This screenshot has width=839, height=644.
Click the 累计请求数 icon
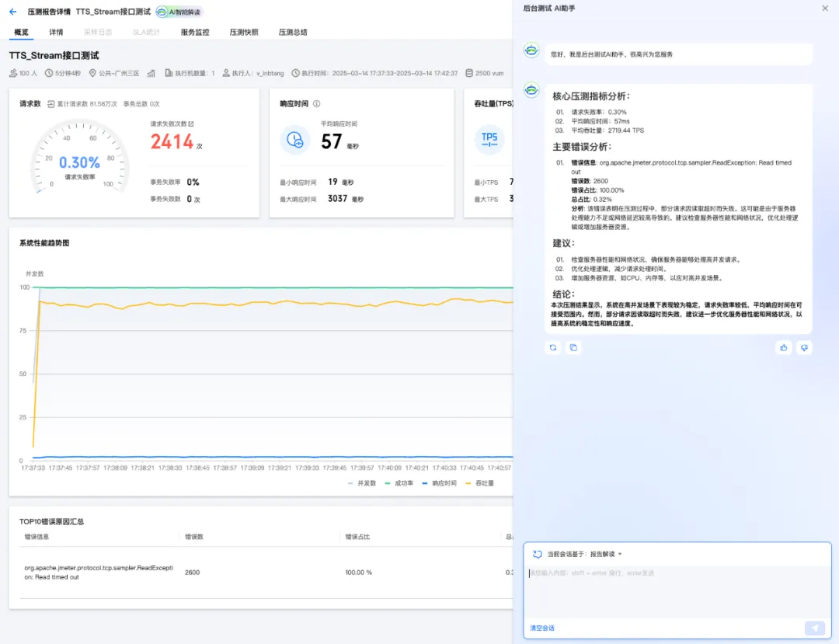(x=50, y=104)
